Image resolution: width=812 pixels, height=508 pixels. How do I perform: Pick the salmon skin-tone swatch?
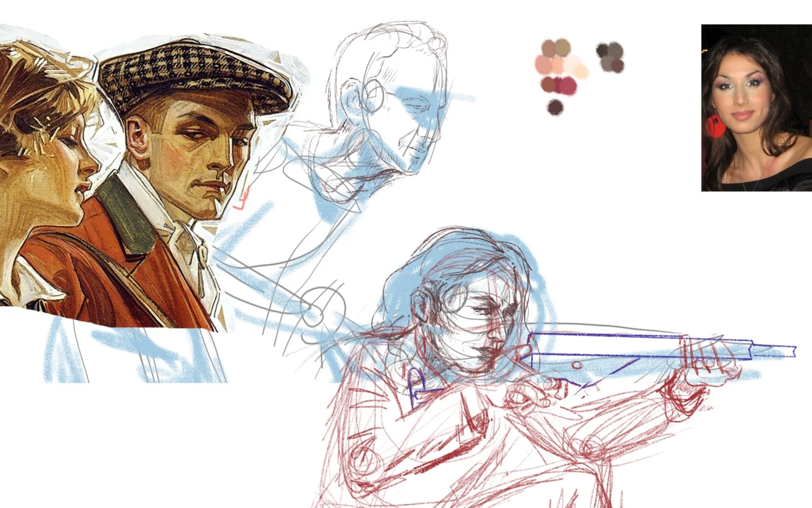click(543, 65)
